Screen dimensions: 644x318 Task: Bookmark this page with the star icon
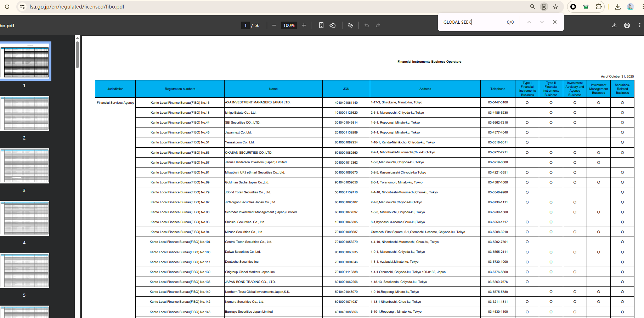[x=555, y=7]
